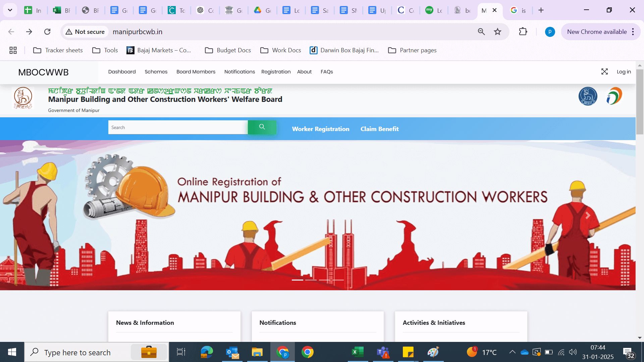Click the green search magnifier button
The height and width of the screenshot is (362, 644).
click(262, 127)
